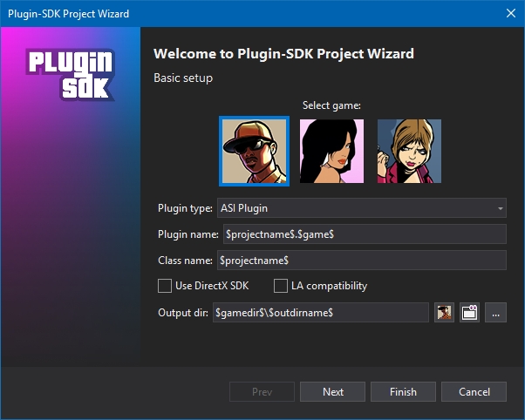The height and width of the screenshot is (420, 525).
Task: Open the Plugin type dropdown
Action: 362,208
